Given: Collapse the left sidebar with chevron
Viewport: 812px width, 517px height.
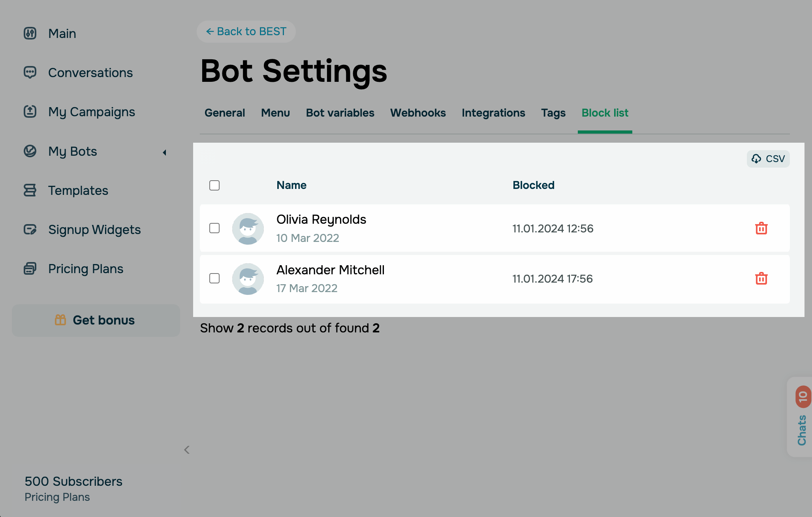Looking at the screenshot, I should (x=187, y=450).
